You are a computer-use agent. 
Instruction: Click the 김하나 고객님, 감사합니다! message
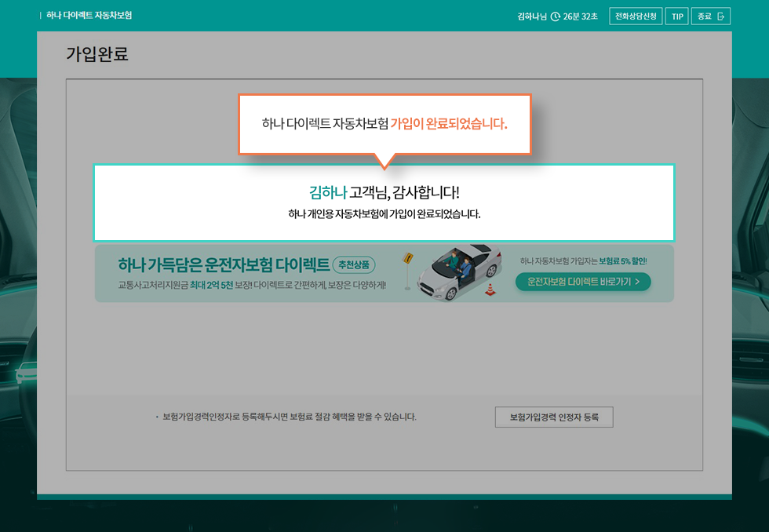click(384, 192)
